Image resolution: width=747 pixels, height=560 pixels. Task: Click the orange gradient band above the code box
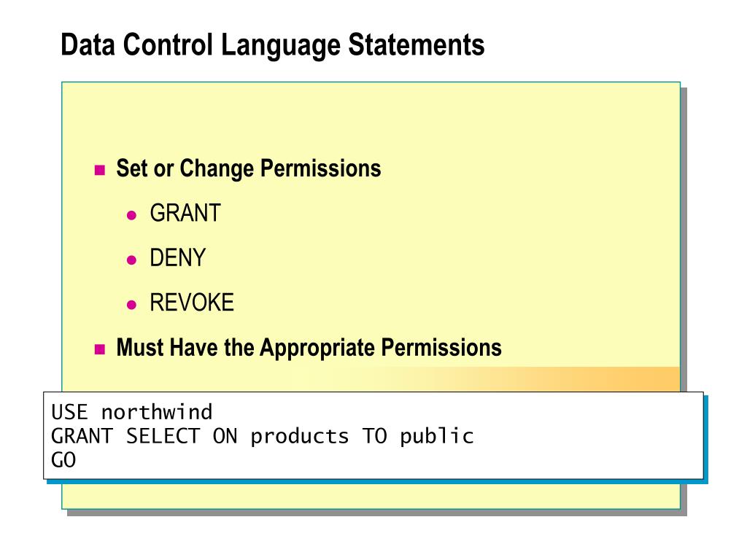[524, 379]
